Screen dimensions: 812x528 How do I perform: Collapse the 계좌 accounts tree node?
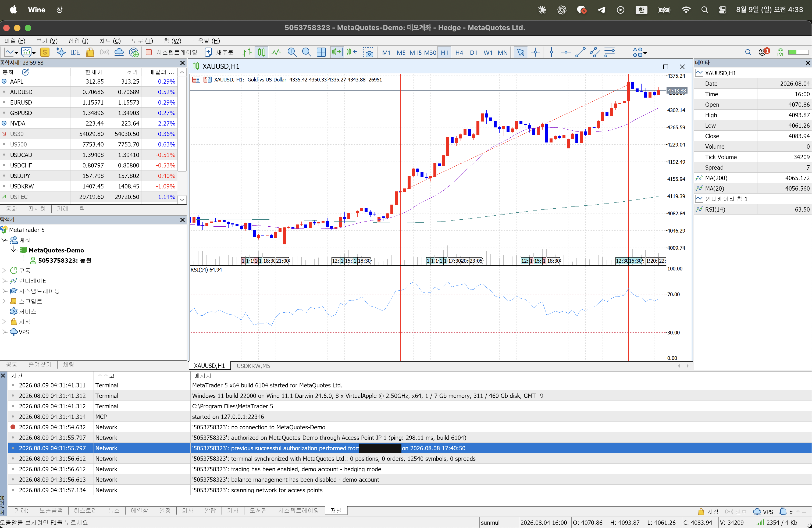point(4,240)
